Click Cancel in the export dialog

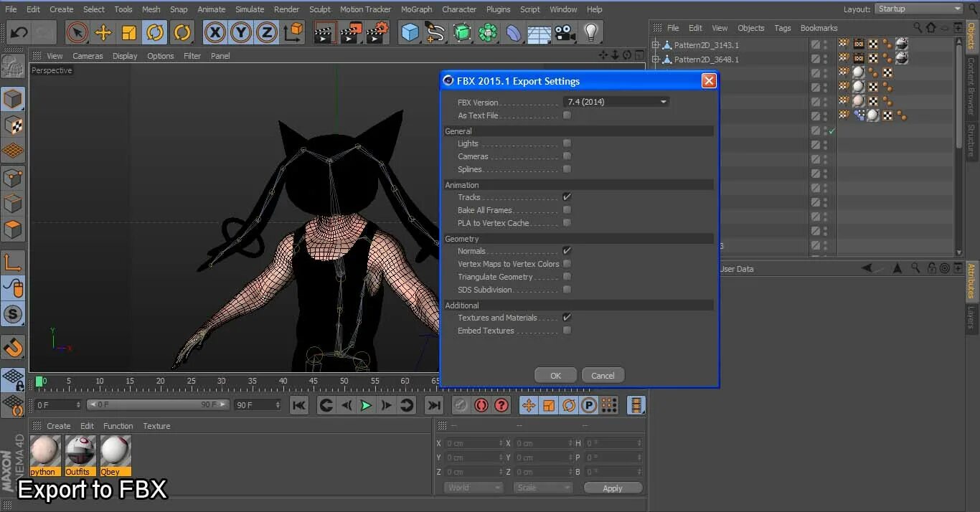click(603, 376)
